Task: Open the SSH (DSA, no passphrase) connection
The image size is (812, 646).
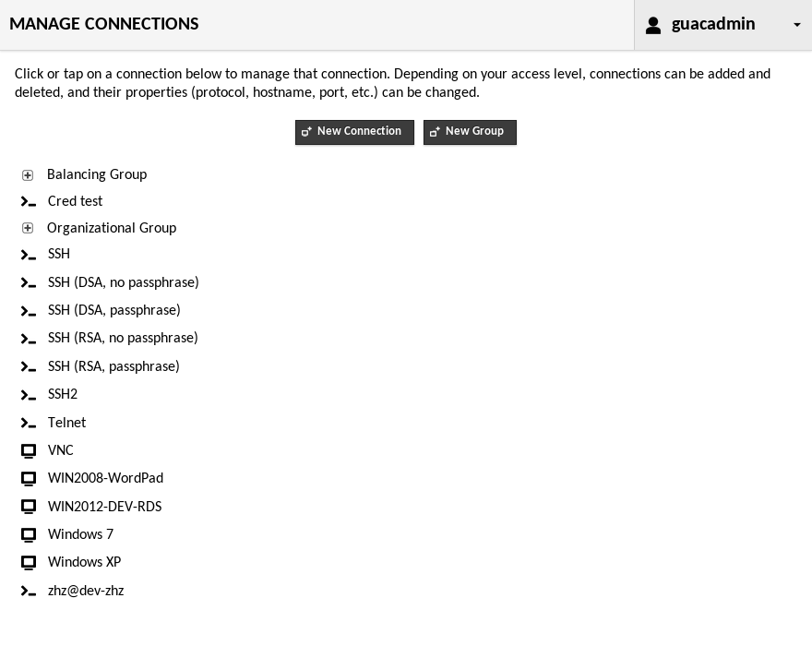Action: 124,282
